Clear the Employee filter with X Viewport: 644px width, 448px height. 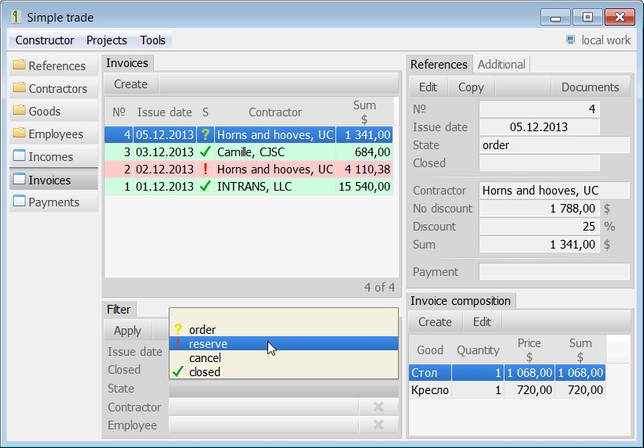click(x=378, y=425)
